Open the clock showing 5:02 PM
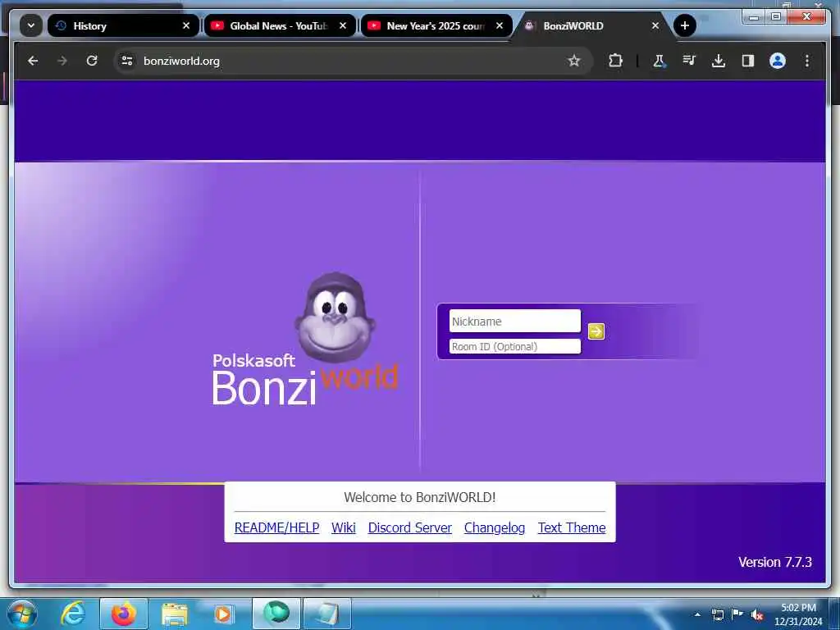Screen dimensions: 840x630 click(798, 614)
